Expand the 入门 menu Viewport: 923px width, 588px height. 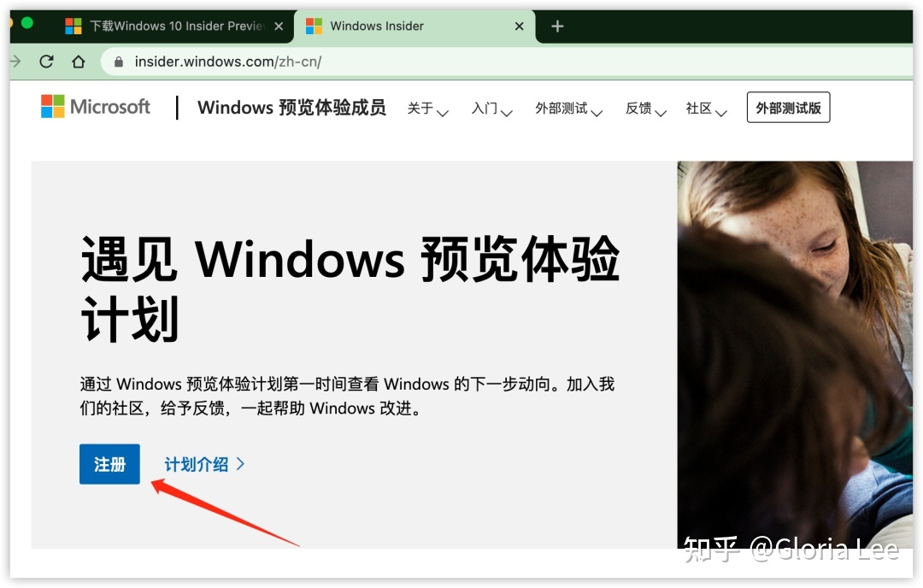492,109
